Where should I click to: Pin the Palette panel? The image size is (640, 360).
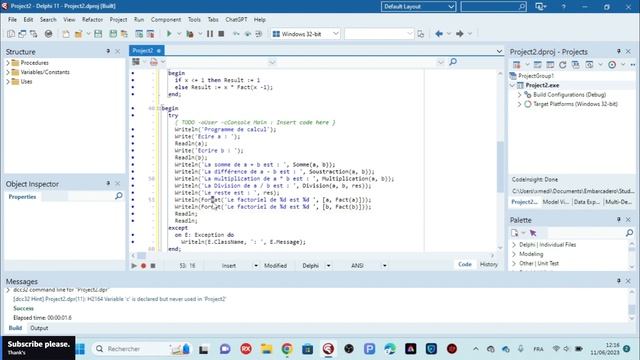pos(618,220)
